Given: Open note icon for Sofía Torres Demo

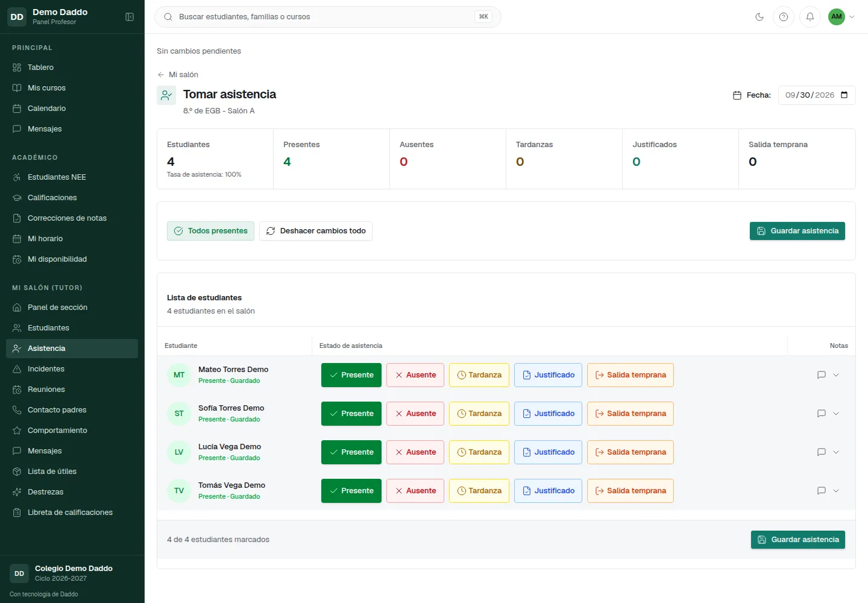Looking at the screenshot, I should tap(821, 414).
